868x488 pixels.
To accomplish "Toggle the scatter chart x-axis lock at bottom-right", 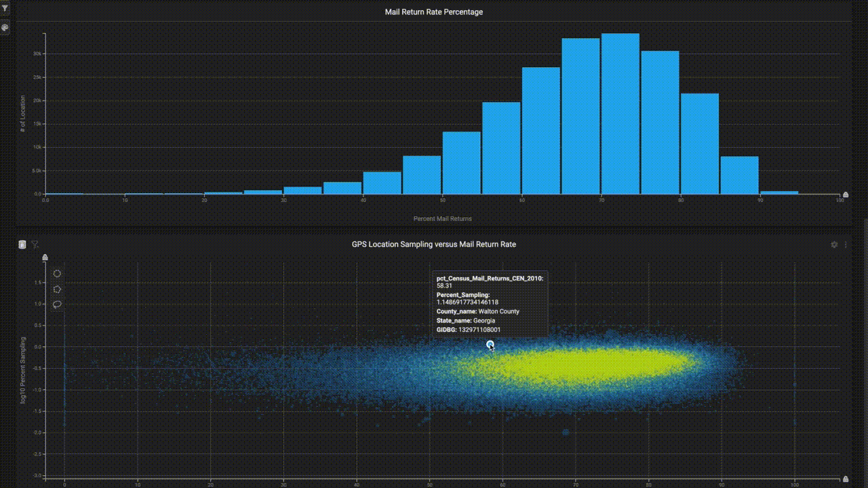I will click(x=846, y=479).
